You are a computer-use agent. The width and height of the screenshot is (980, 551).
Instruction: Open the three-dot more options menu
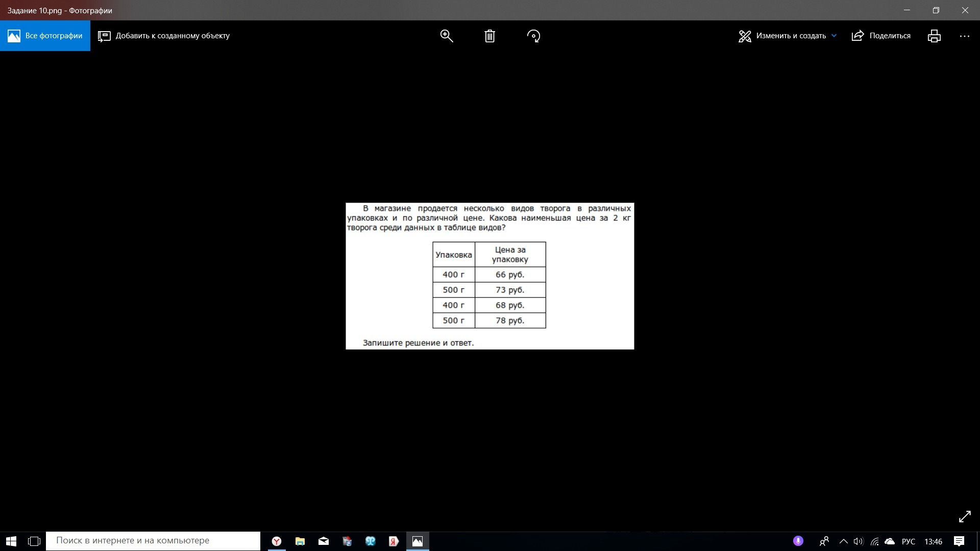tap(964, 36)
